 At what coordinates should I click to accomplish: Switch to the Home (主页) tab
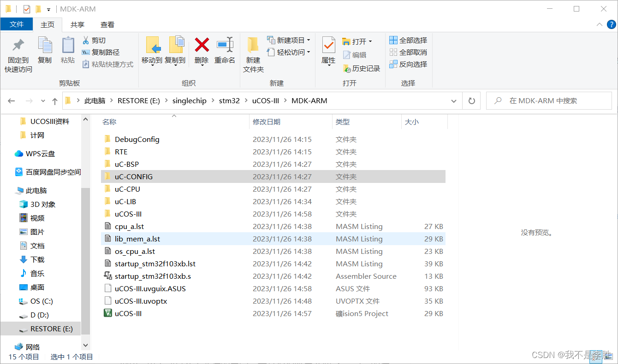tap(48, 24)
